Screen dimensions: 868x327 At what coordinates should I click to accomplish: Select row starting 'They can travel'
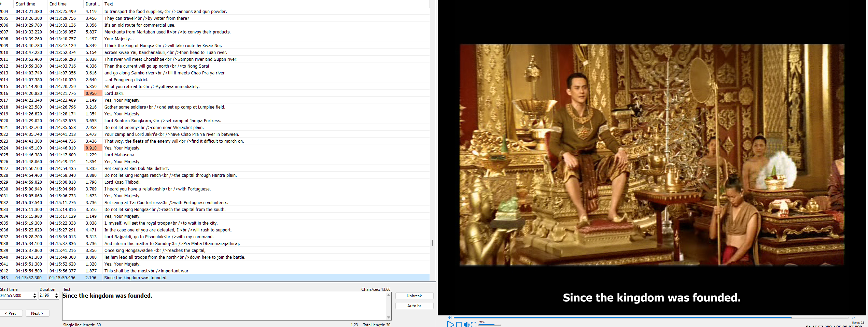click(x=214, y=18)
